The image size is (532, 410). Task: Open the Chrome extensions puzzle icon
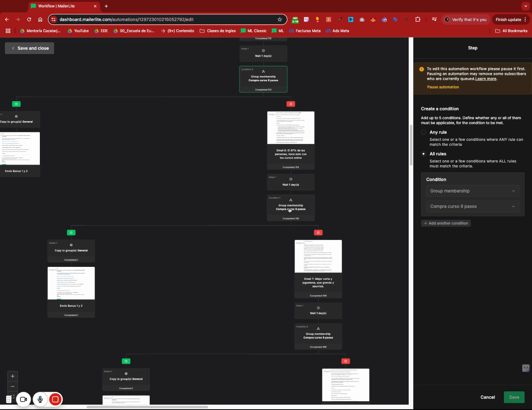pyautogui.click(x=418, y=19)
